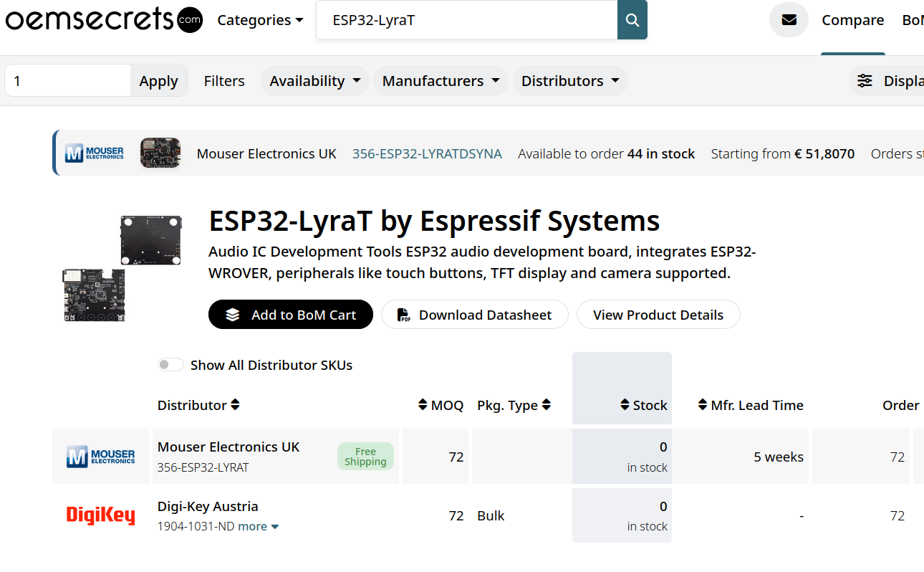Viewport: 924px width, 572px height.
Task: Click Digi-Key Austria distributor name
Action: [208, 506]
